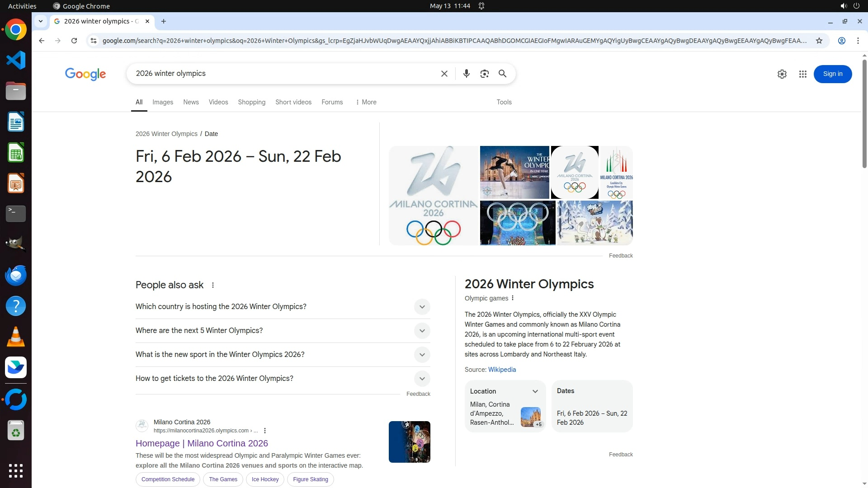
Task: Click the Milano Cortina 2026 logo thumbnail
Action: [x=433, y=195]
